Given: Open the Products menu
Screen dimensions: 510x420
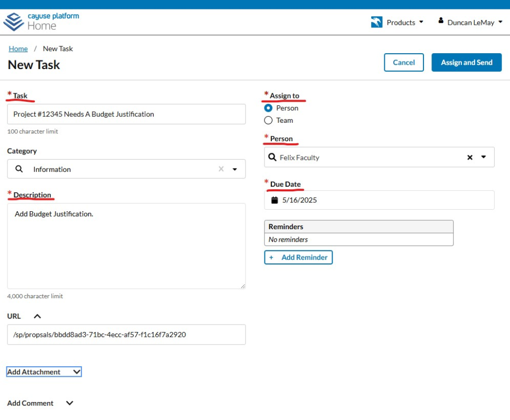Looking at the screenshot, I should coord(405,22).
